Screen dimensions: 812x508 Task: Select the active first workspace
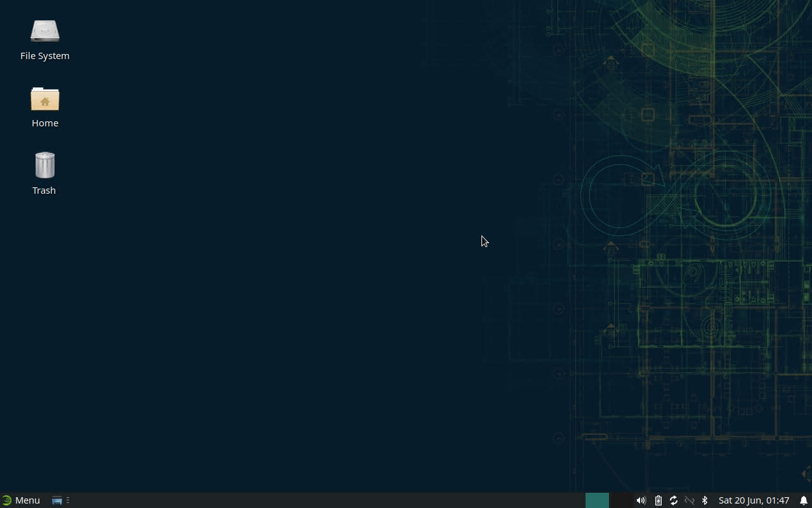click(x=597, y=500)
